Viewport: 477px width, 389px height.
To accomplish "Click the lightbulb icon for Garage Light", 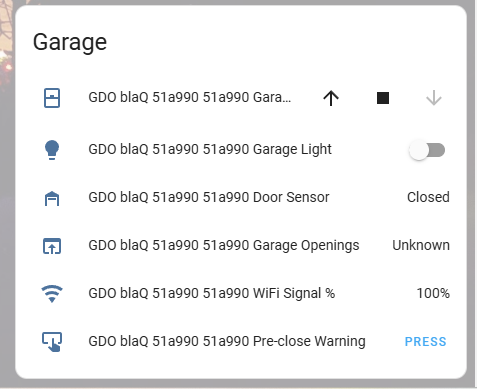I will tap(52, 150).
